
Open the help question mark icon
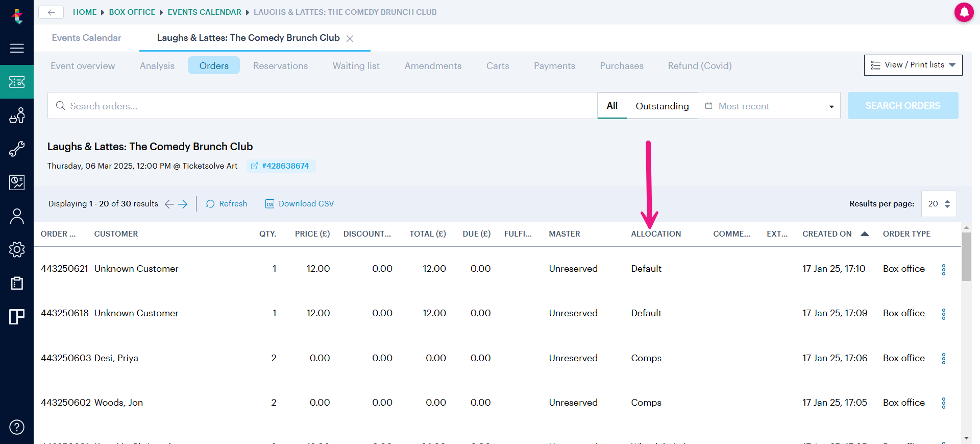click(x=17, y=427)
